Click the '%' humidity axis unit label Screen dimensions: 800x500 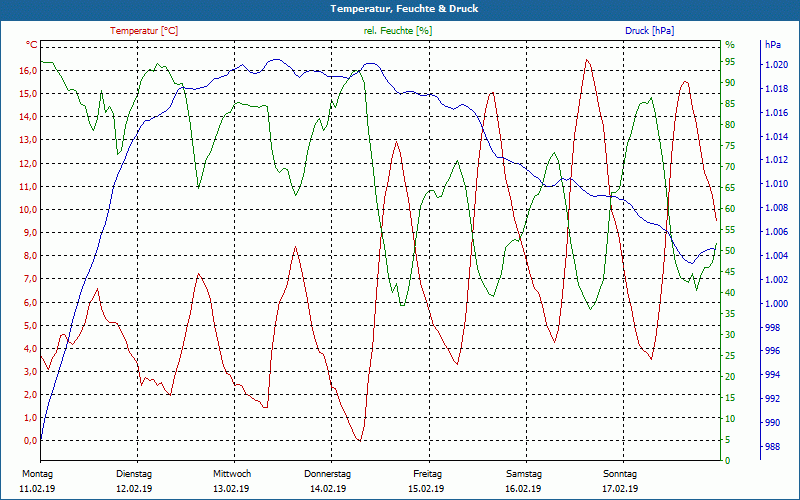point(730,45)
